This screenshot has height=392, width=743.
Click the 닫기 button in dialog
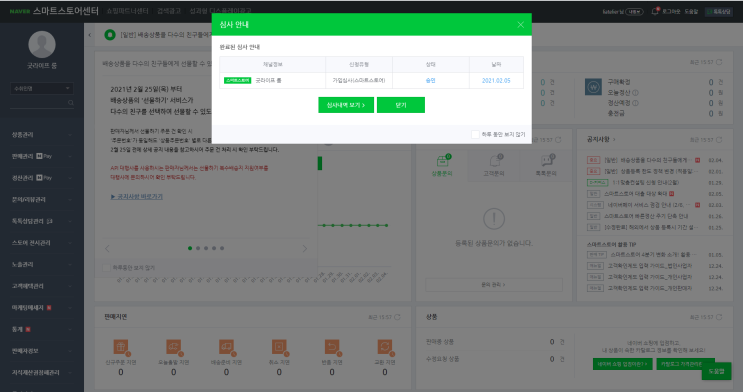401,105
